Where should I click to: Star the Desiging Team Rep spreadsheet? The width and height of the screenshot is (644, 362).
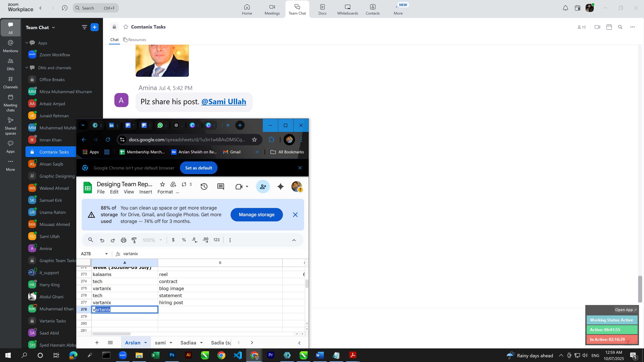pyautogui.click(x=162, y=184)
